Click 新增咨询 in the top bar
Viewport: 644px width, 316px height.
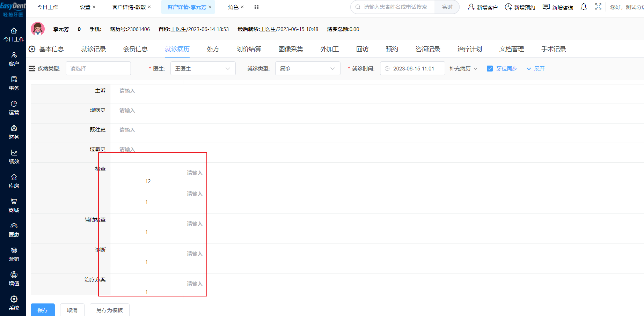coord(558,7)
